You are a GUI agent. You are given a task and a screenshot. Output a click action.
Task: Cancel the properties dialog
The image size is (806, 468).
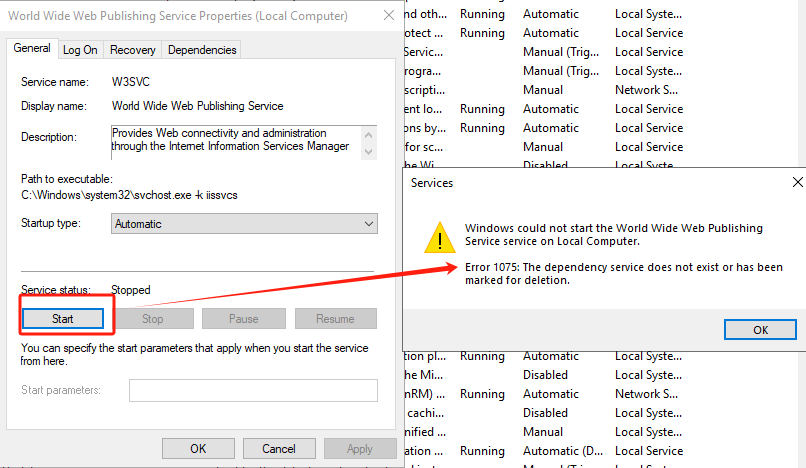pos(279,448)
